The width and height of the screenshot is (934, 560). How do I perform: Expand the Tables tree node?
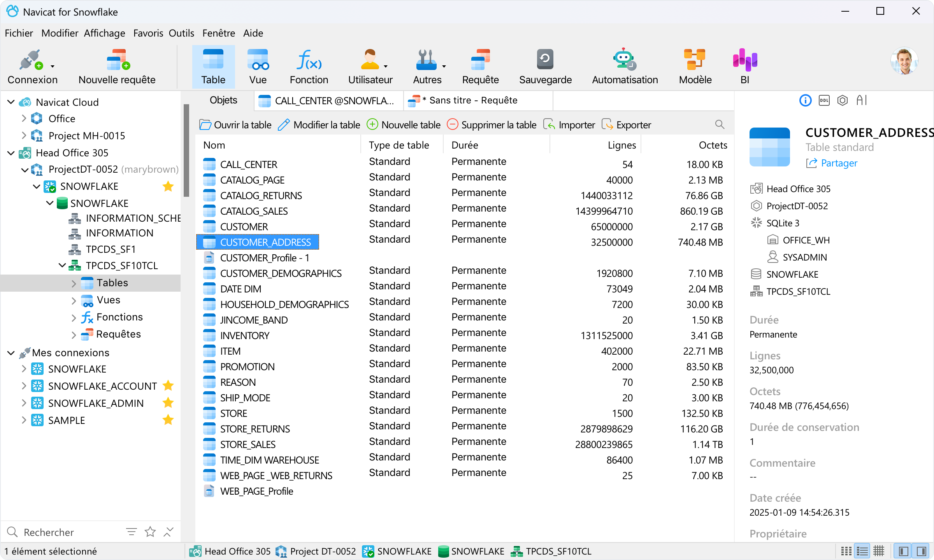74,283
